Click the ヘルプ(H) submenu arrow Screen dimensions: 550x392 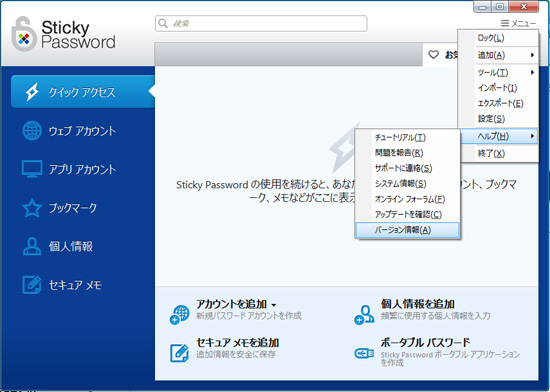point(532,136)
